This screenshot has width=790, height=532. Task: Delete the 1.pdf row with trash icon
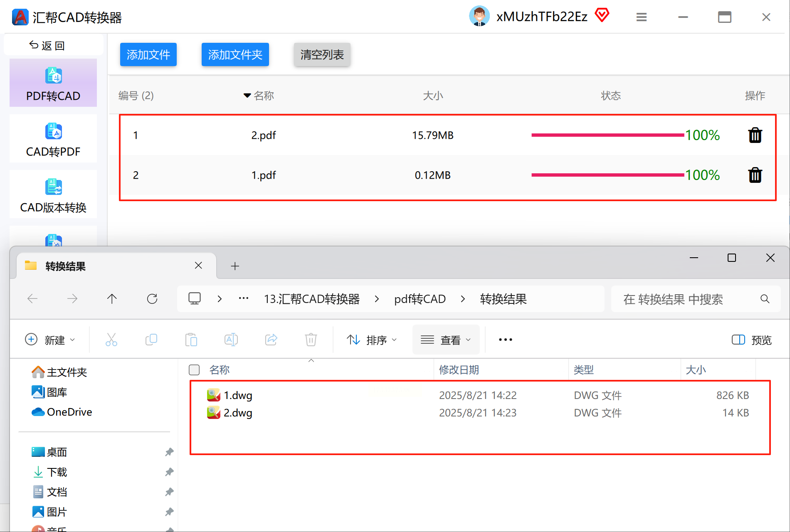tap(755, 175)
